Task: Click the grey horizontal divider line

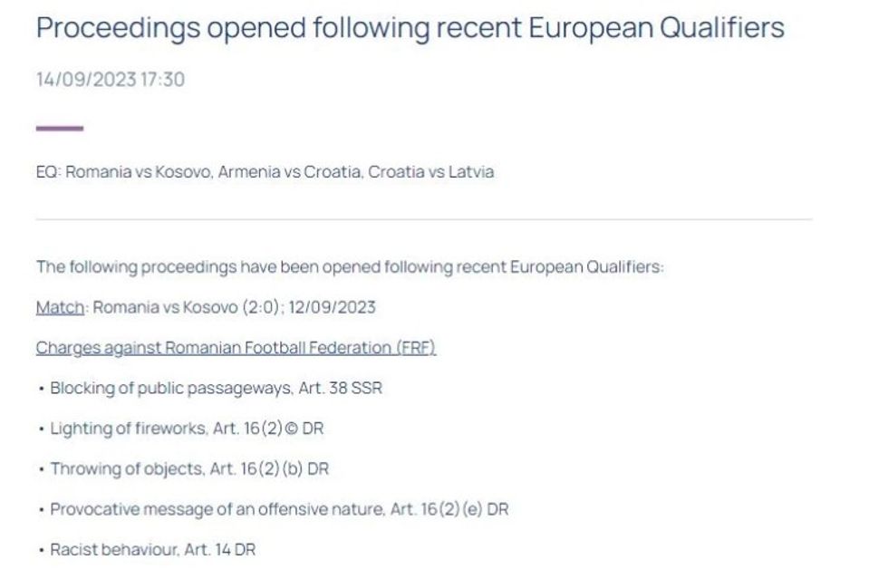Action: (x=423, y=219)
